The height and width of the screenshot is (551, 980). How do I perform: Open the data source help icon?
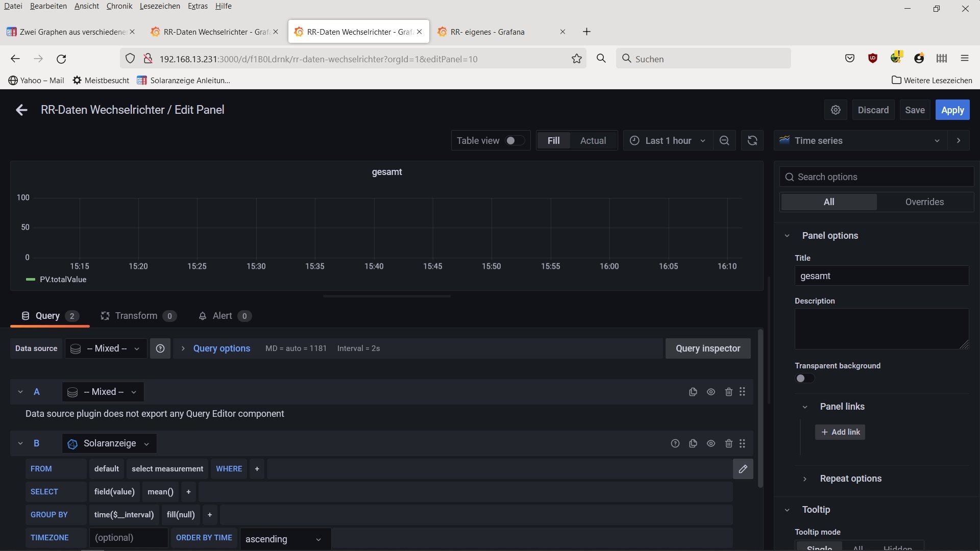click(160, 348)
